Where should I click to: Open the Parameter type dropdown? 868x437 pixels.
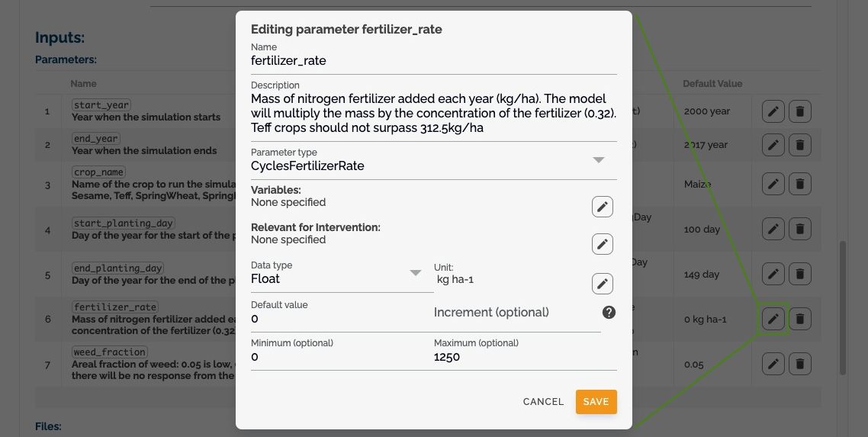(x=433, y=160)
